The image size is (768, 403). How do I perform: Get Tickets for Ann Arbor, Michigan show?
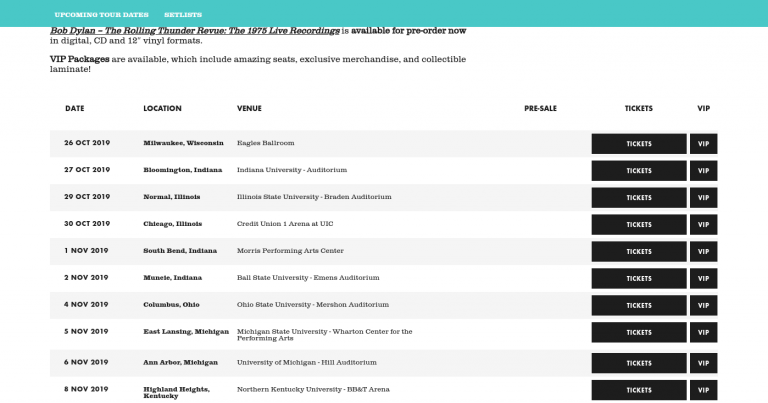[x=638, y=364]
